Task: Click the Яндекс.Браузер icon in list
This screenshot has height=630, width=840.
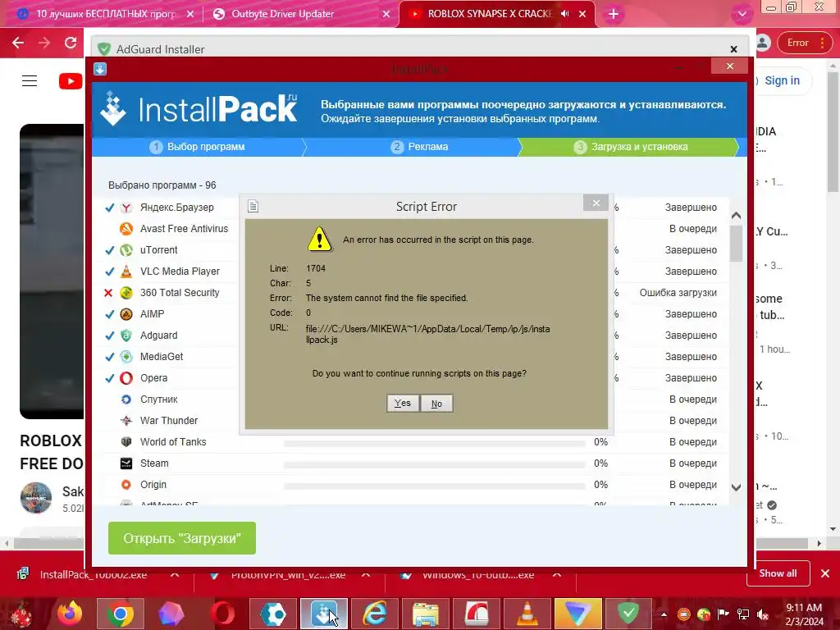Action: tap(126, 208)
